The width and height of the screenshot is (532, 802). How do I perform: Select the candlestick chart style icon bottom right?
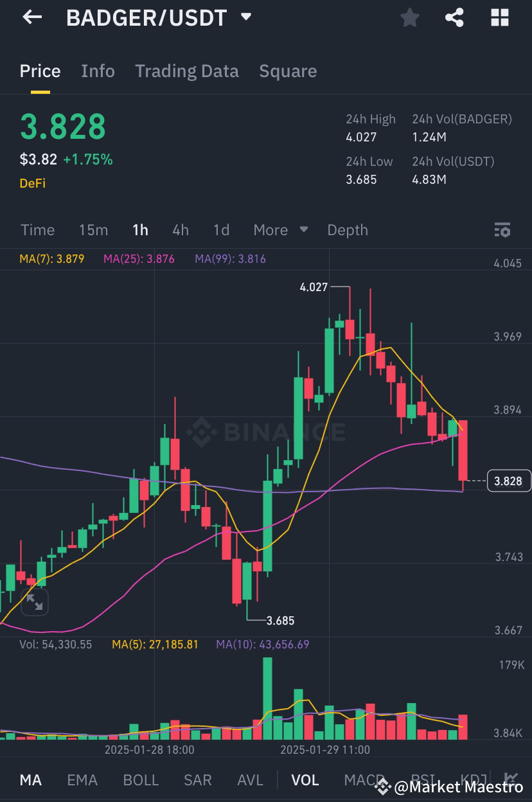coord(511,778)
